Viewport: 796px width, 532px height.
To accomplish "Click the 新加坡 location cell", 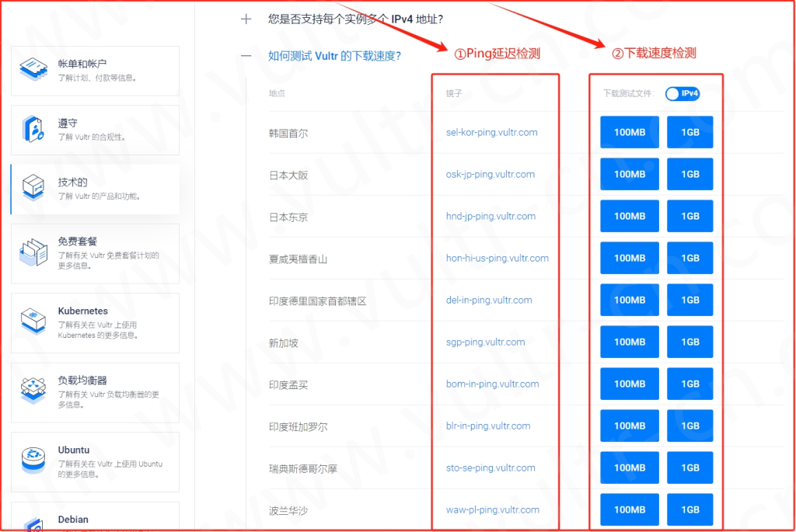I will [283, 343].
